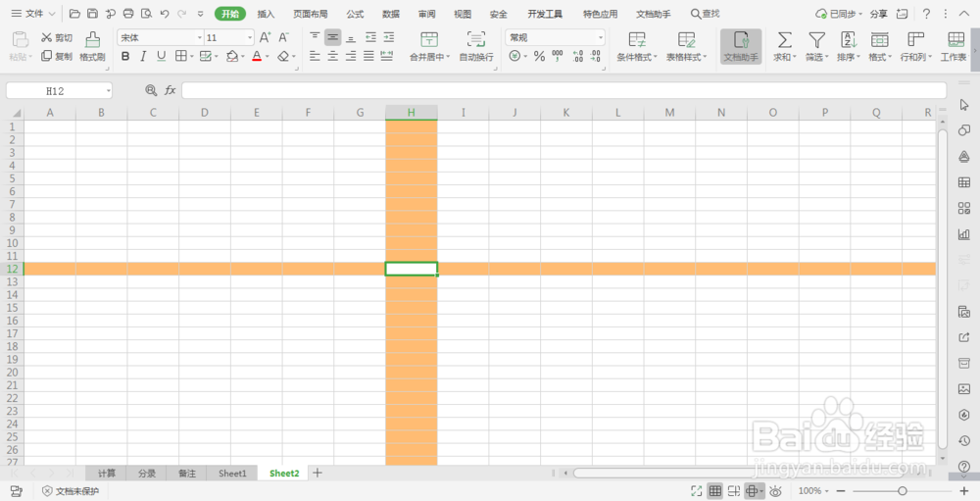Click the zoom slider handle
980x501 pixels.
[903, 491]
